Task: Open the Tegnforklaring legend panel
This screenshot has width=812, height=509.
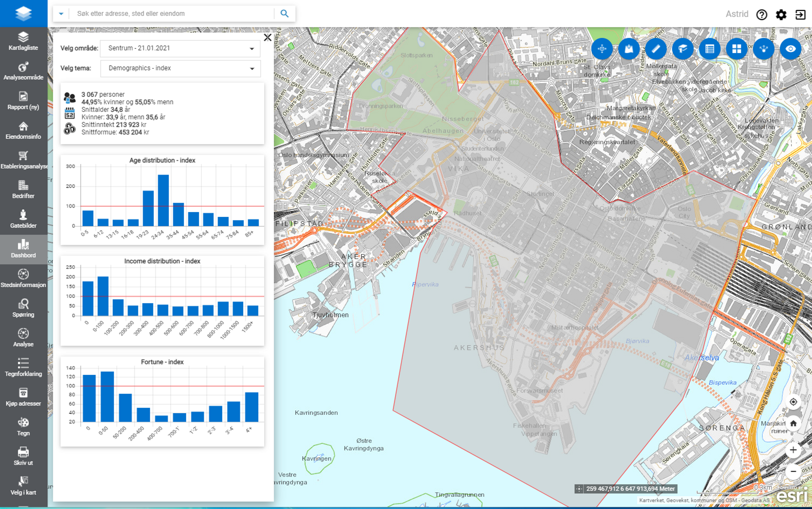Action: click(x=23, y=367)
